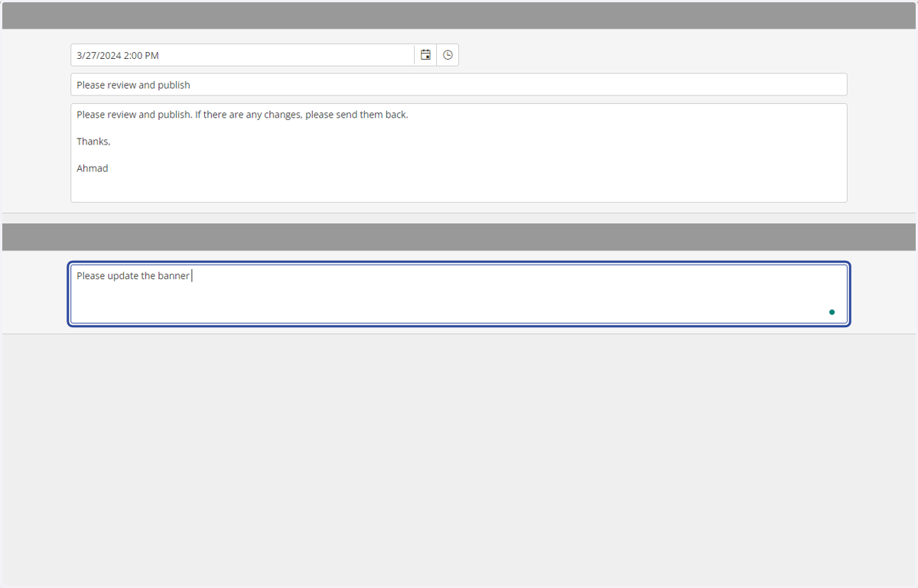Open the calendar date picker icon
This screenshot has width=918, height=588.
[x=425, y=55]
